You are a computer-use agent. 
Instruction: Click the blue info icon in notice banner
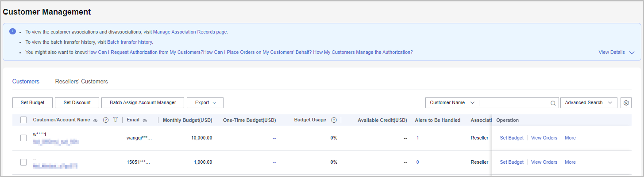12,32
